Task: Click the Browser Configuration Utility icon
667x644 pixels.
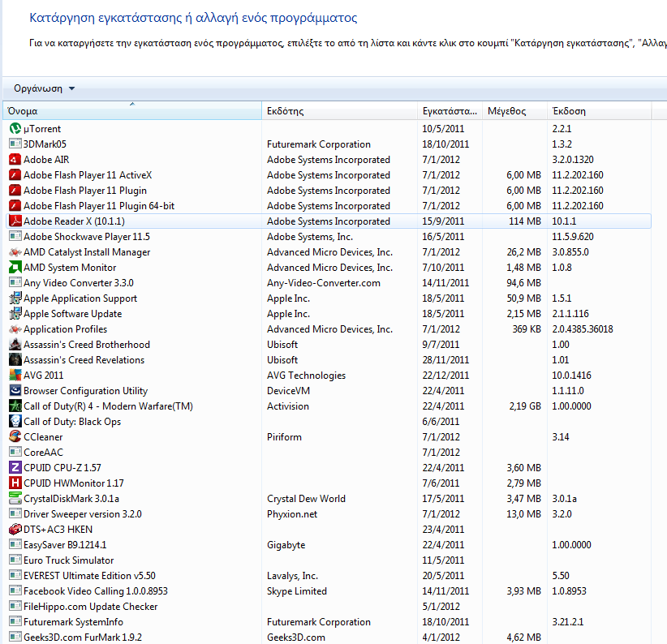Action: (x=15, y=391)
